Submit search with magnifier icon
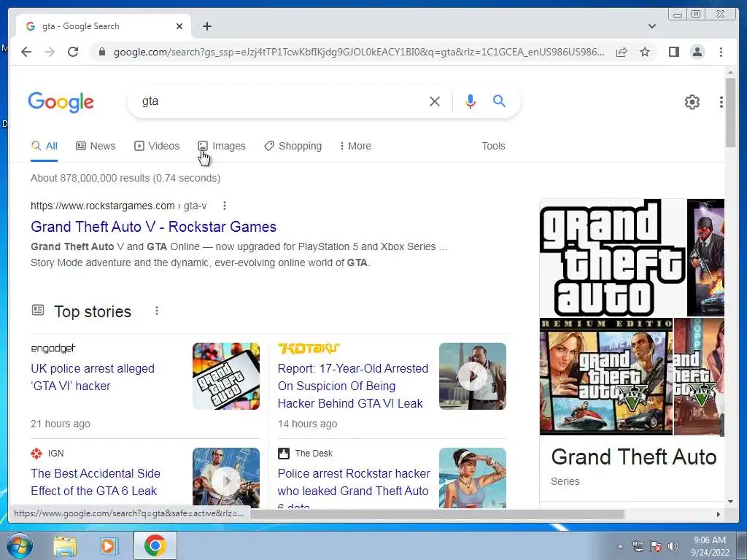The height and width of the screenshot is (560, 747). (499, 101)
